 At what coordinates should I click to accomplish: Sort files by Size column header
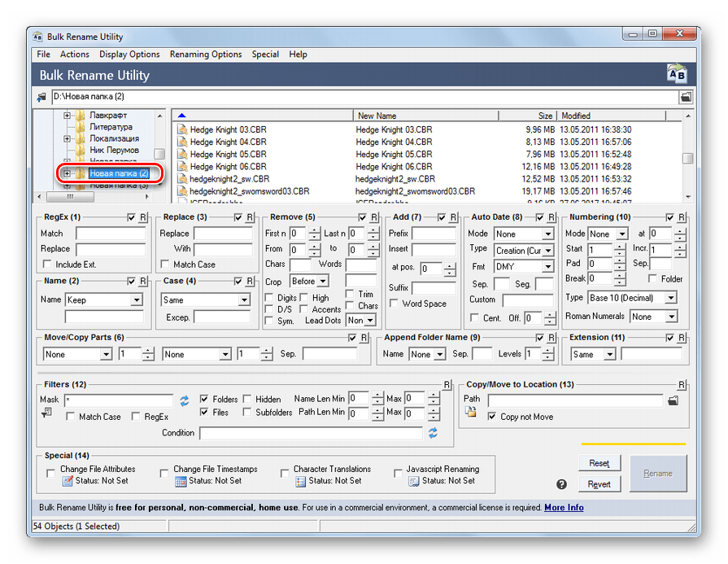[x=527, y=116]
